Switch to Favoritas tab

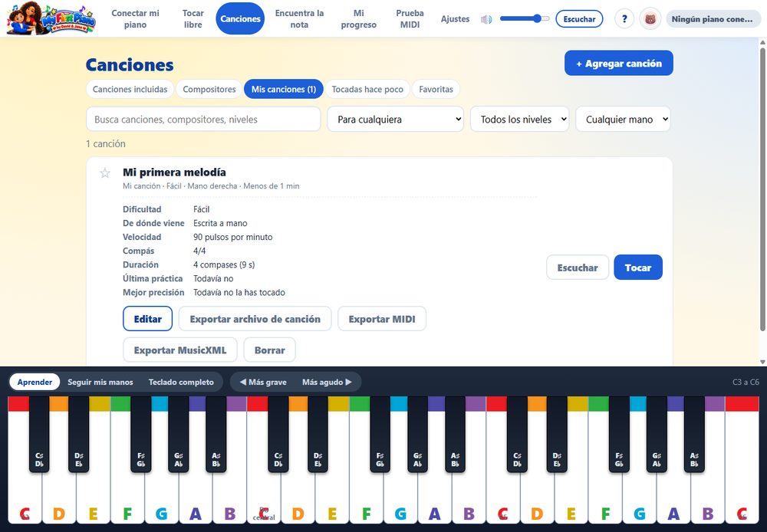436,89
